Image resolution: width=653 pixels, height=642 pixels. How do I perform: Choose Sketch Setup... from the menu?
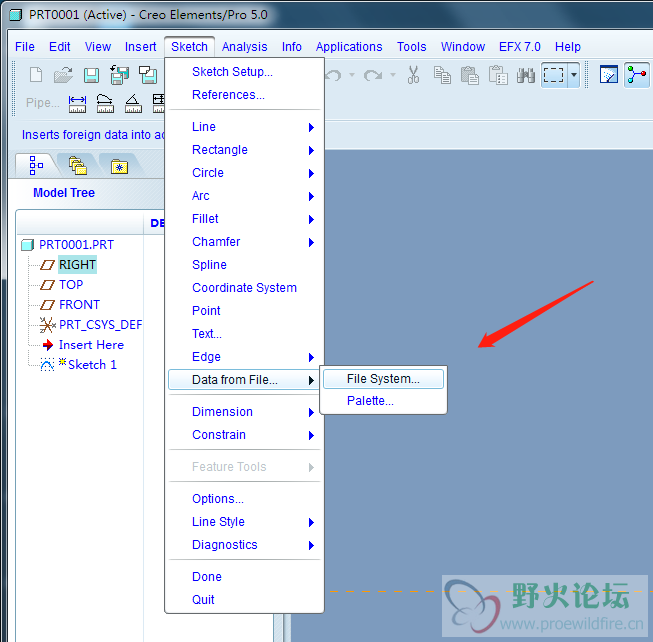tap(244, 72)
